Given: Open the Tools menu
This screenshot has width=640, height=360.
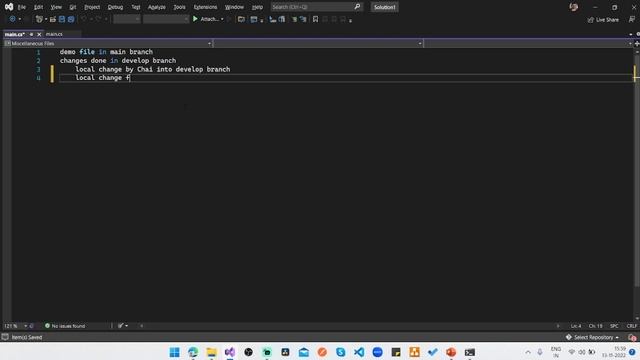Looking at the screenshot, I should [x=179, y=7].
